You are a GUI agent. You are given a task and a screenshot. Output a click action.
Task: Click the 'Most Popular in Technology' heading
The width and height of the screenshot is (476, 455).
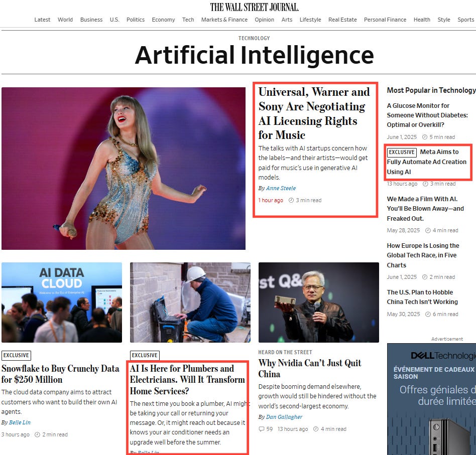431,90
